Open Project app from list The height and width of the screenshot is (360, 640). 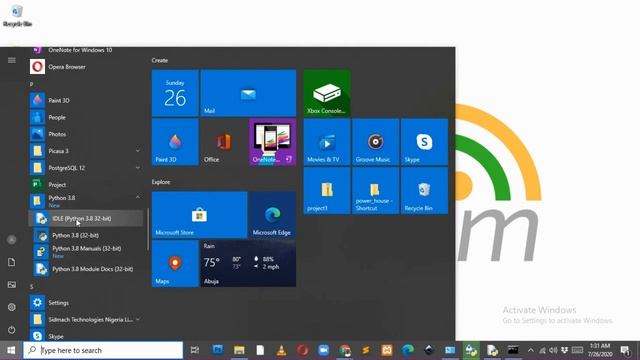86,184
